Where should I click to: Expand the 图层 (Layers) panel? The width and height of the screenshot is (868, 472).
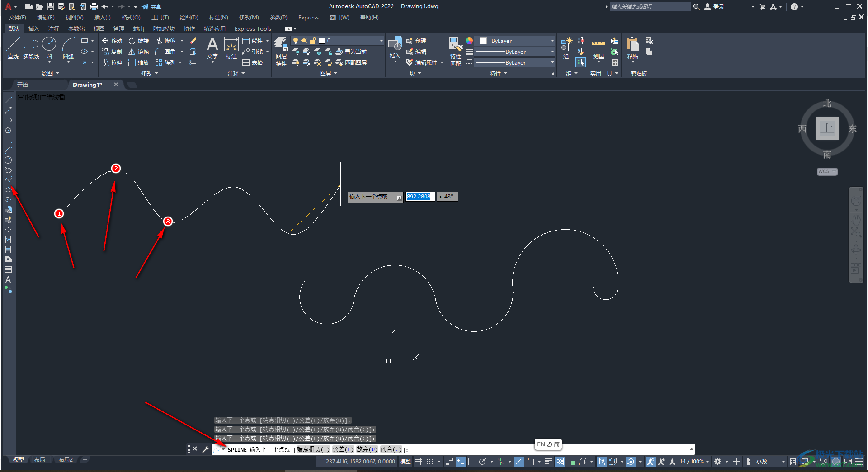pyautogui.click(x=328, y=73)
